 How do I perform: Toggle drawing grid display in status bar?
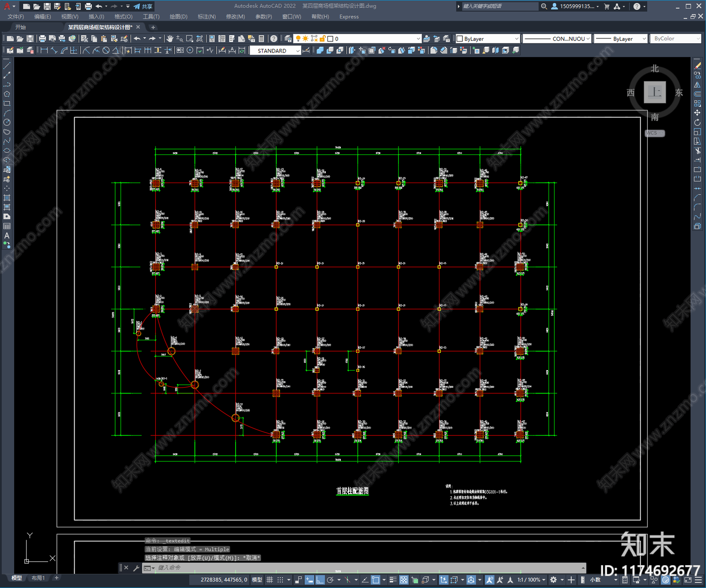[x=270, y=580]
